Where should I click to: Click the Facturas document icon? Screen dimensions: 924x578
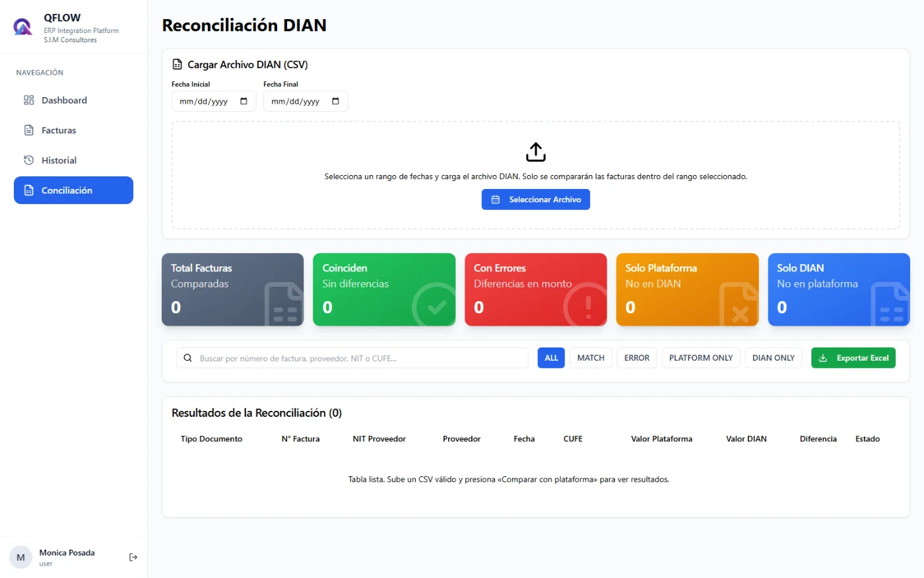point(29,130)
